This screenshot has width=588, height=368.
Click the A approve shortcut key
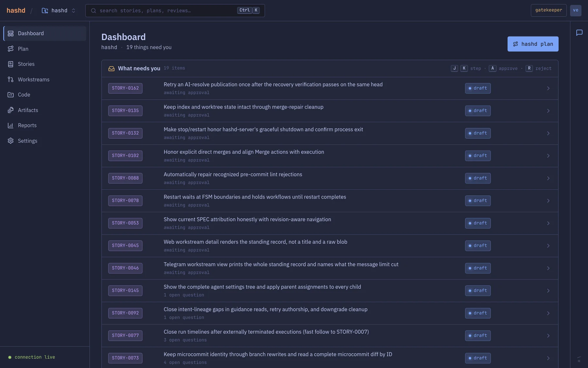pos(492,68)
